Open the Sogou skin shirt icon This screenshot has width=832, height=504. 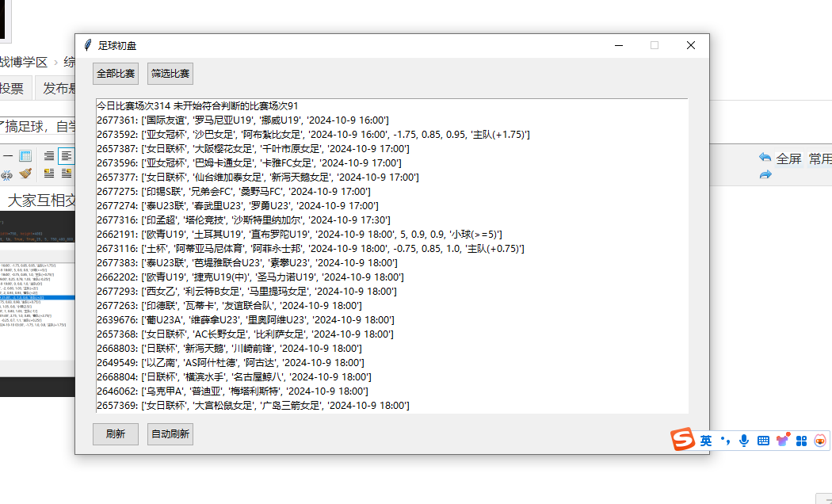tap(783, 441)
